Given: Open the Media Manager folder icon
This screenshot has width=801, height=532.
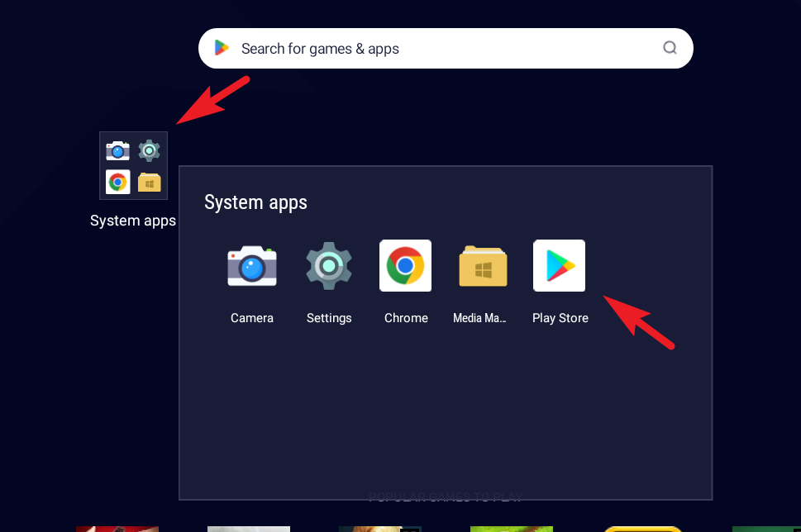Looking at the screenshot, I should tap(483, 266).
